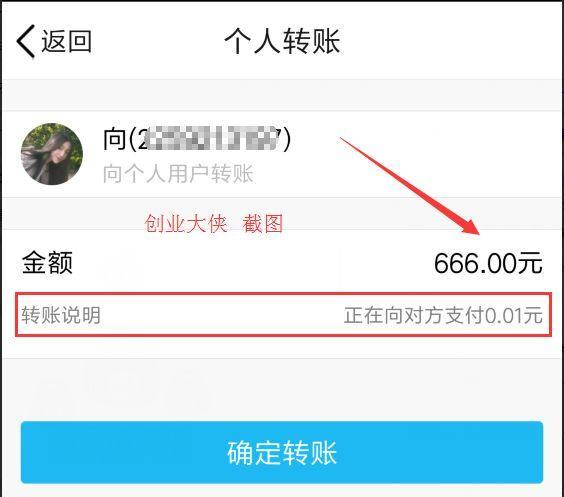Confirm with the blue 确定转账 button
The width and height of the screenshot is (564, 497).
click(x=282, y=452)
